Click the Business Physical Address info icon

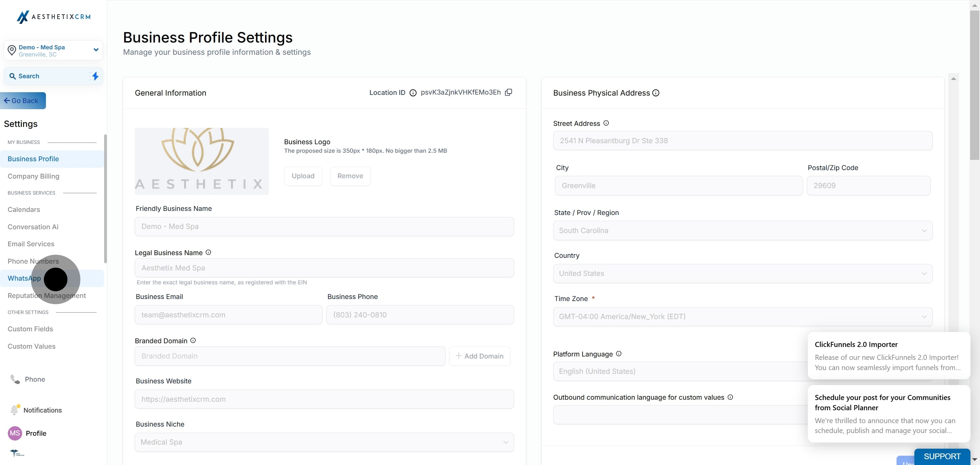tap(656, 93)
